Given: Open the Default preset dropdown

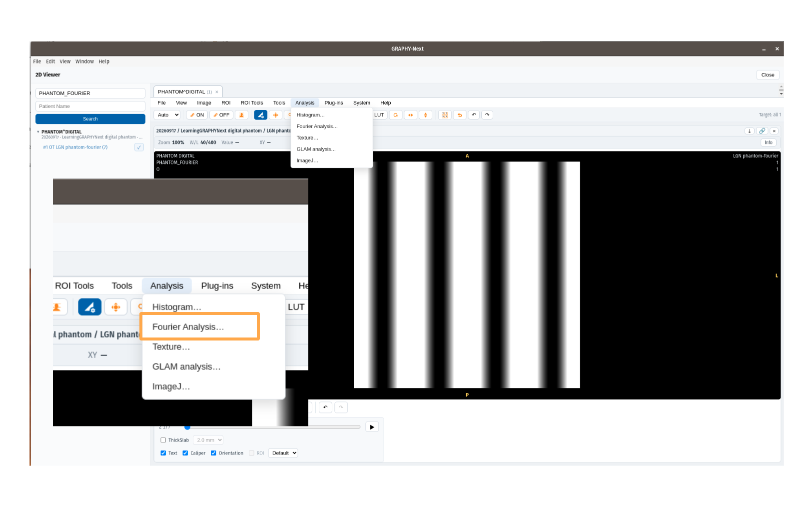Looking at the screenshot, I should pos(283,453).
